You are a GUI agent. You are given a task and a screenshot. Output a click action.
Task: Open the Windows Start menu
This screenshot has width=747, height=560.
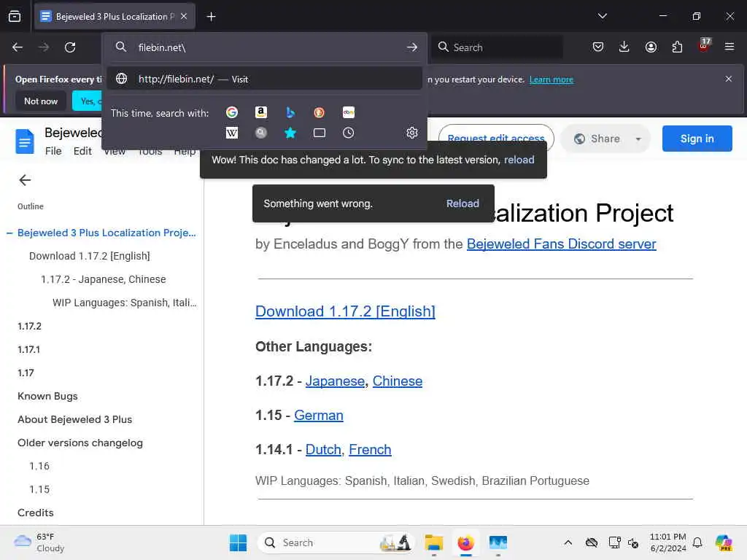239,542
